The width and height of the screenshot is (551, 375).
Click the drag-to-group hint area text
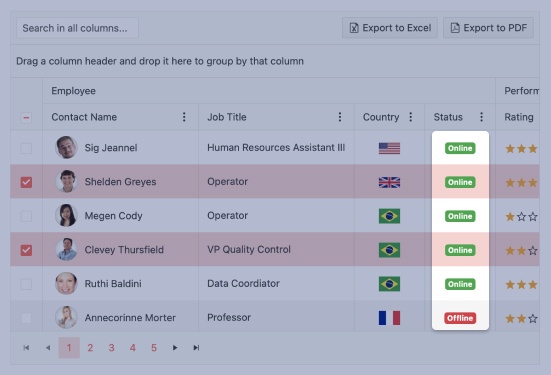pyautogui.click(x=160, y=61)
